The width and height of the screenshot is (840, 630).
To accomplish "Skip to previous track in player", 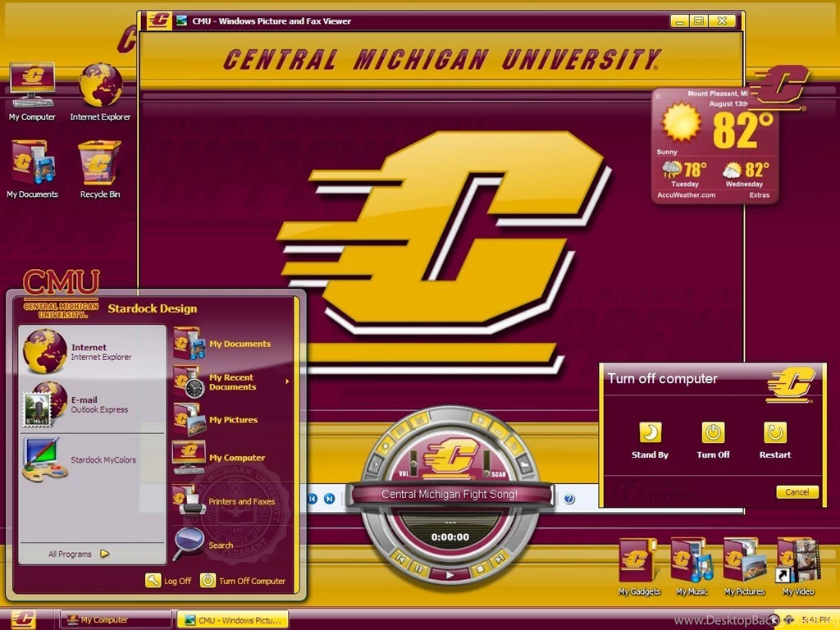I will pos(400,559).
